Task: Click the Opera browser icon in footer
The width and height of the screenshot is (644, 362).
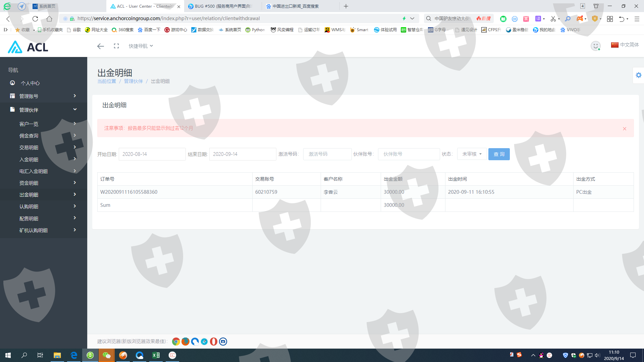Action: click(213, 342)
